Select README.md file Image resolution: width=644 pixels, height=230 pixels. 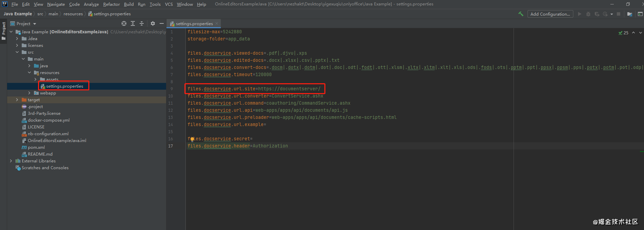[x=40, y=154]
